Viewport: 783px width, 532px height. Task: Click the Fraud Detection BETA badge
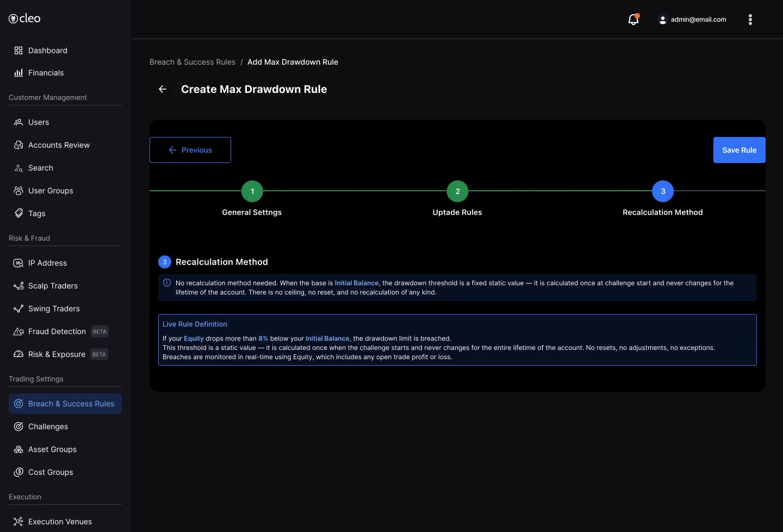(100, 331)
